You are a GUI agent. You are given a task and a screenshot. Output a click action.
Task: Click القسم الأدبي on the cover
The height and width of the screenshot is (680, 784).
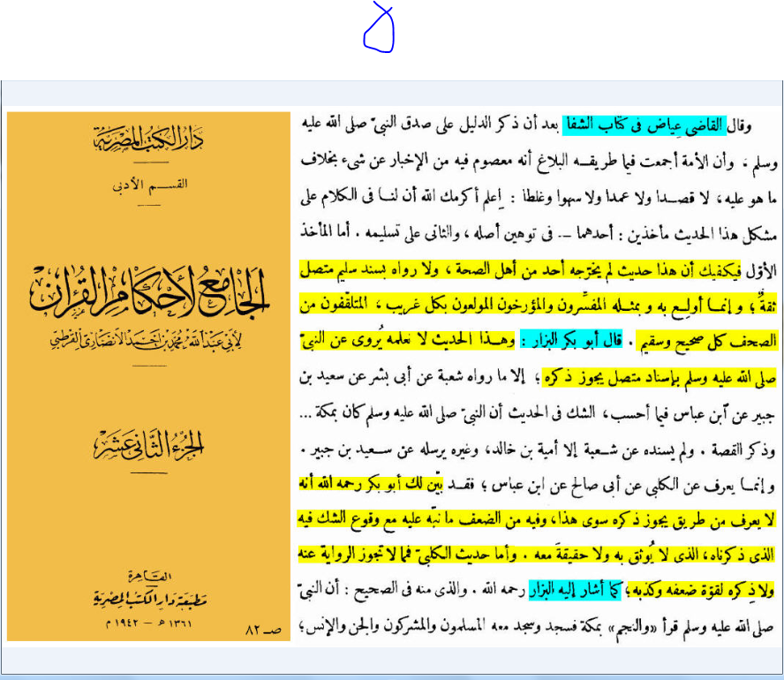pos(149,185)
